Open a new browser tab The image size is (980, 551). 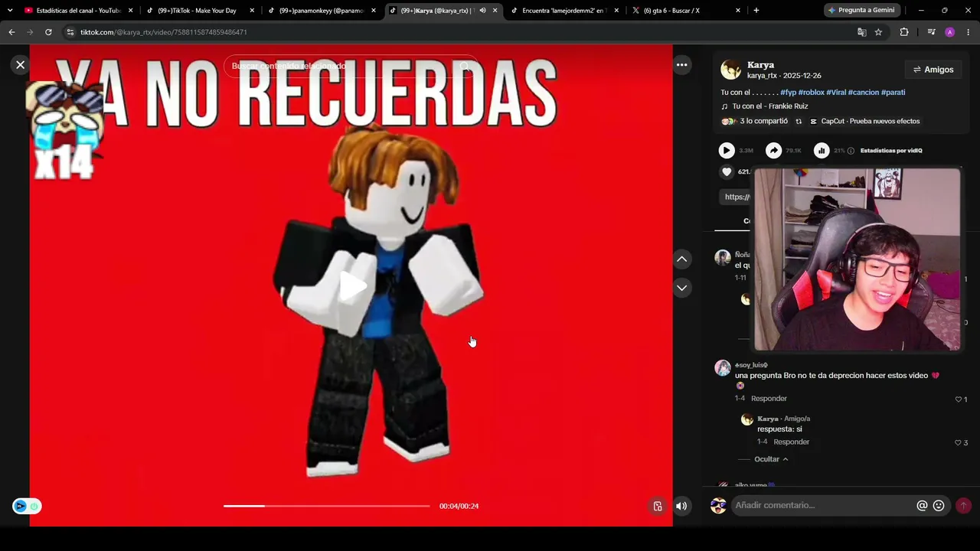click(756, 11)
